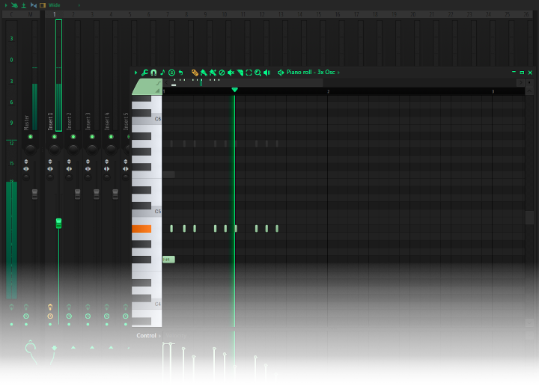The height and width of the screenshot is (392, 539).
Task: Select the Master mixer track
Action: (26, 122)
